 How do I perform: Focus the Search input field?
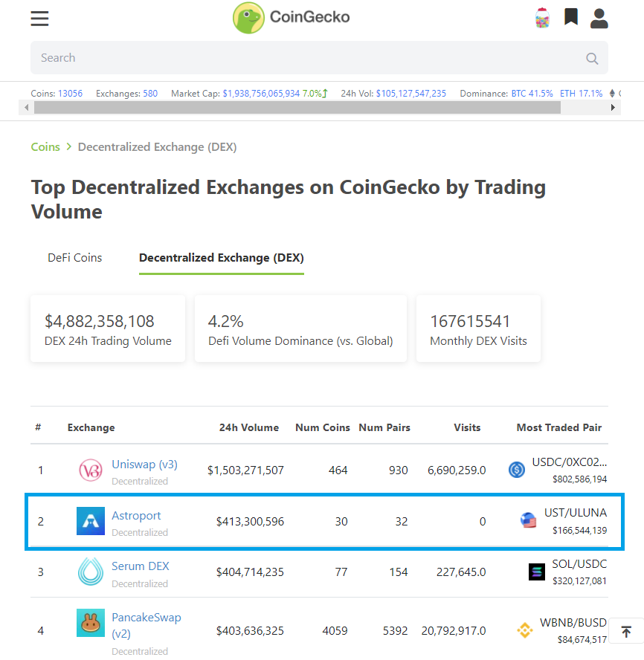pos(319,58)
